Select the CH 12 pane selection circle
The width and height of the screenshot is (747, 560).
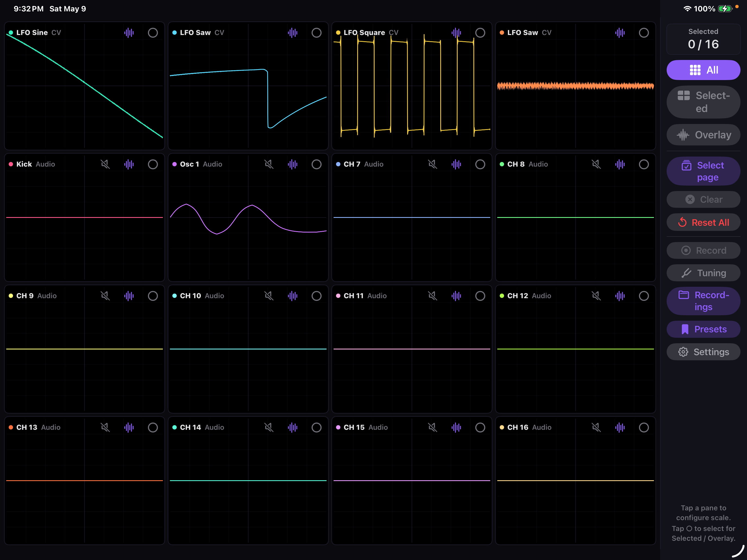point(644,296)
